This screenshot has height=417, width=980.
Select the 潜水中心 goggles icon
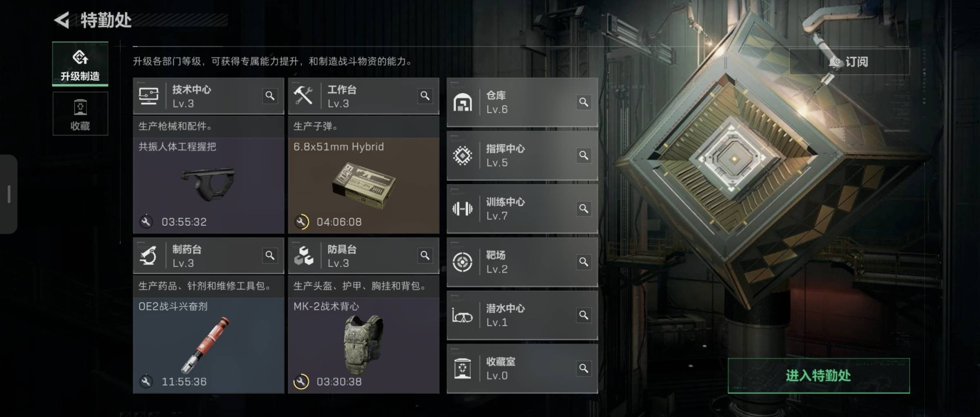(x=463, y=315)
